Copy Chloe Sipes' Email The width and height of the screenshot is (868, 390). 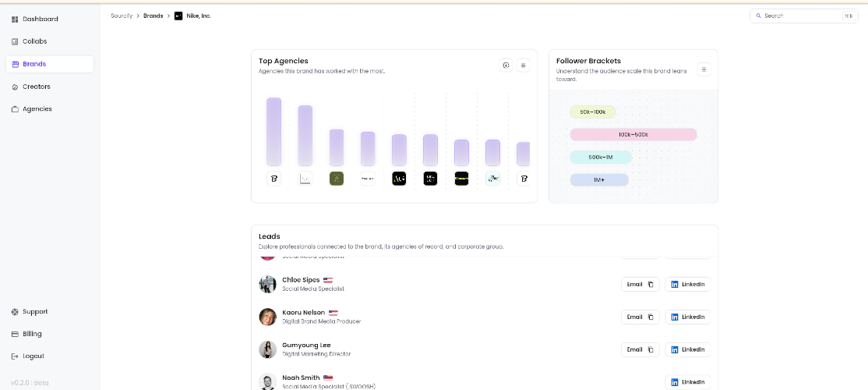[640, 284]
